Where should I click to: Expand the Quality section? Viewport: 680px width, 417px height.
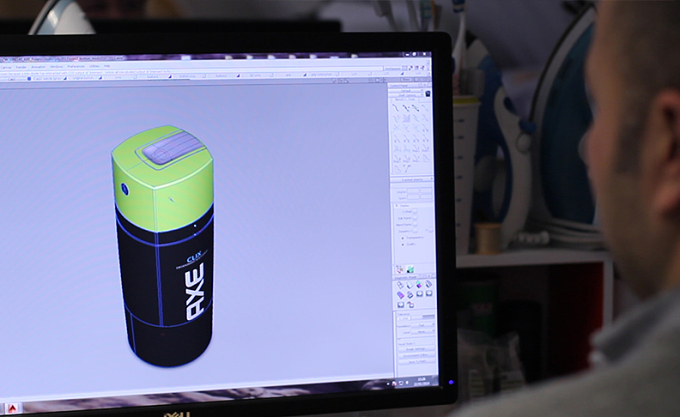tap(402, 244)
